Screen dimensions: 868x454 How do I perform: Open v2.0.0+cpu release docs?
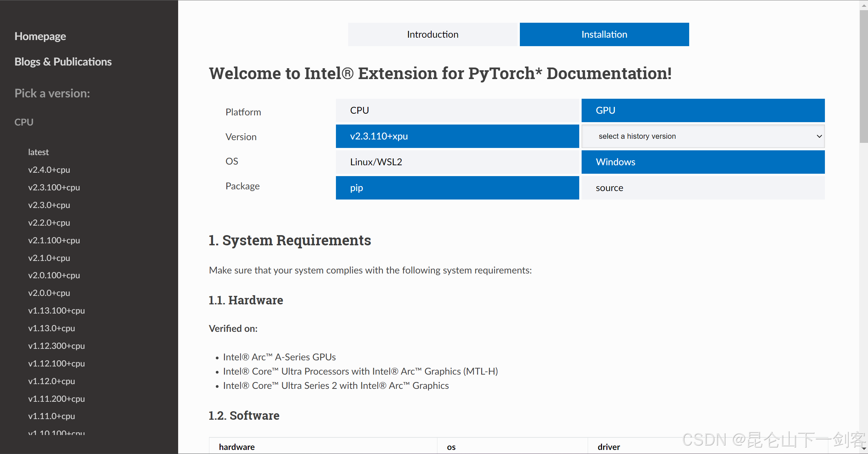[x=49, y=293]
